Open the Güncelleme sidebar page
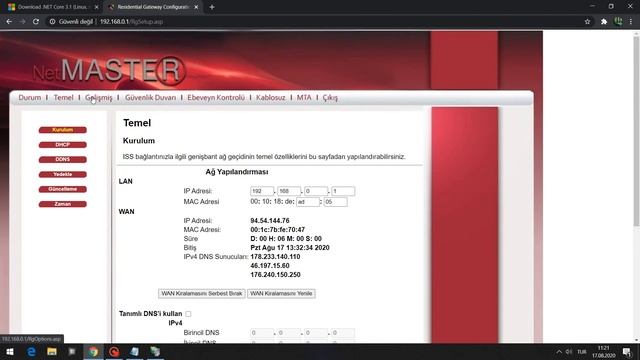Image resolution: width=640 pixels, height=360 pixels. click(62, 189)
